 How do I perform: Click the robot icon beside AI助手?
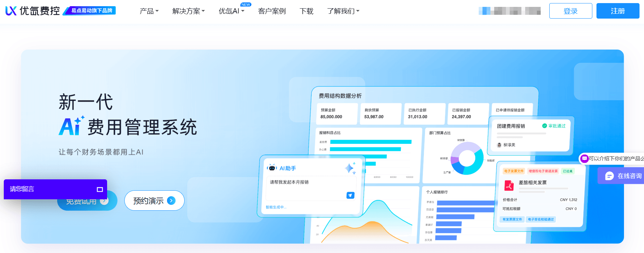272,168
